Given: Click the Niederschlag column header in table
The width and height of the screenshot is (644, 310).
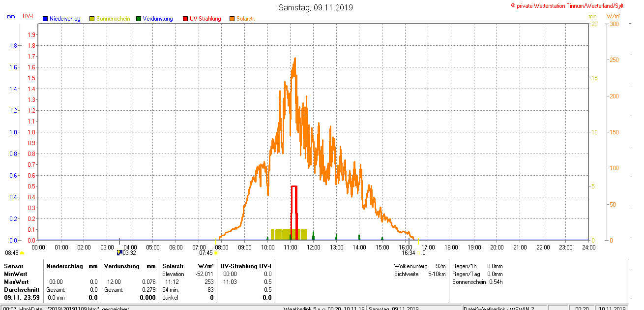Looking at the screenshot, I should coord(64,266).
